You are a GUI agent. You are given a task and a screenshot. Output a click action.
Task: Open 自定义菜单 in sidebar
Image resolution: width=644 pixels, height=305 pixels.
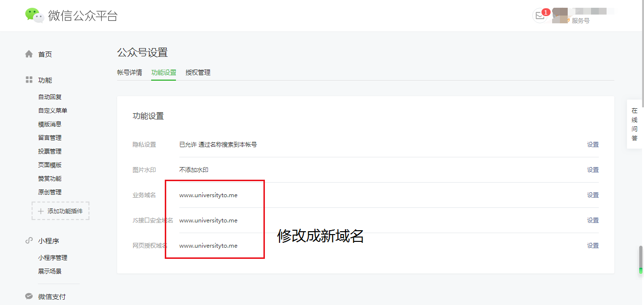click(53, 111)
